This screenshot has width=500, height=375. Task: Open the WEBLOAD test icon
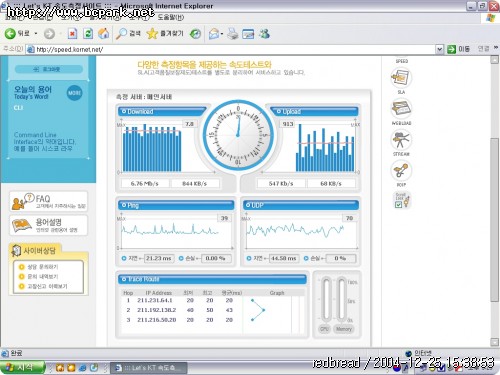[x=401, y=108]
